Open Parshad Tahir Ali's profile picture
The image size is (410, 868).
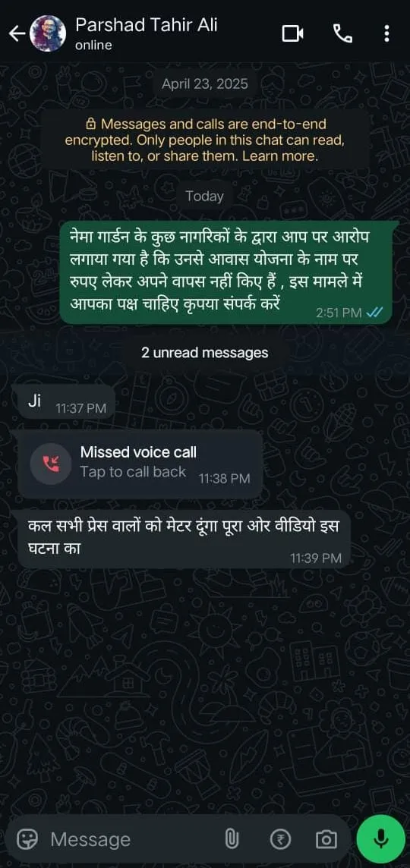tap(48, 34)
